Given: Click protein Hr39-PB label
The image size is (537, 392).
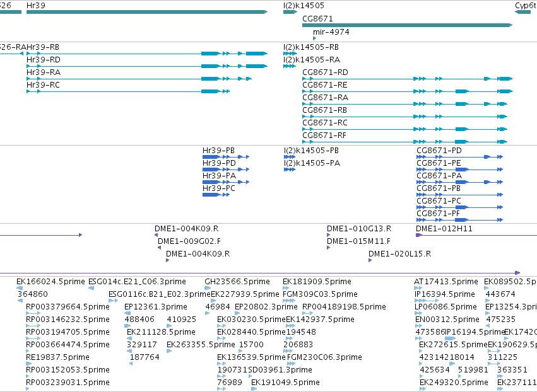Looking at the screenshot, I should (x=218, y=151).
